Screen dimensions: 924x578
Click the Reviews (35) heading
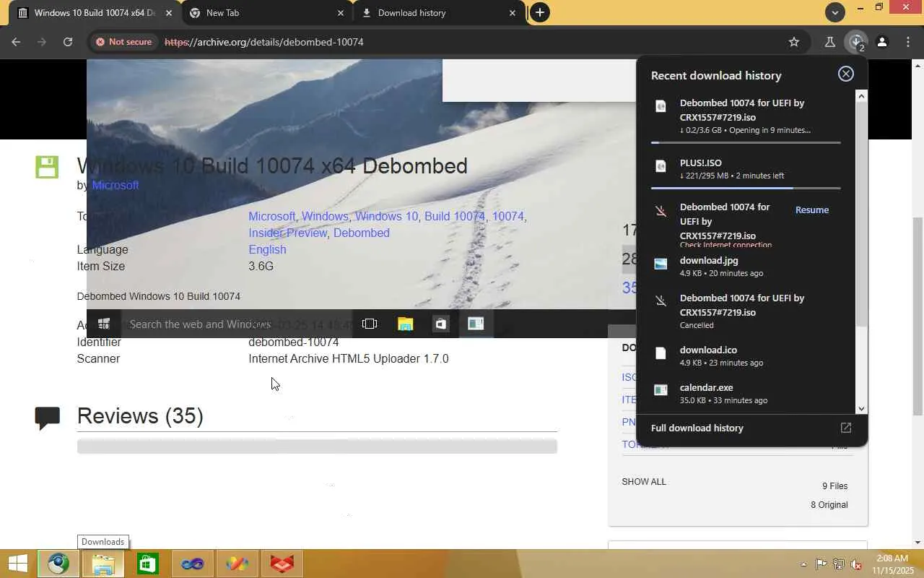(140, 415)
